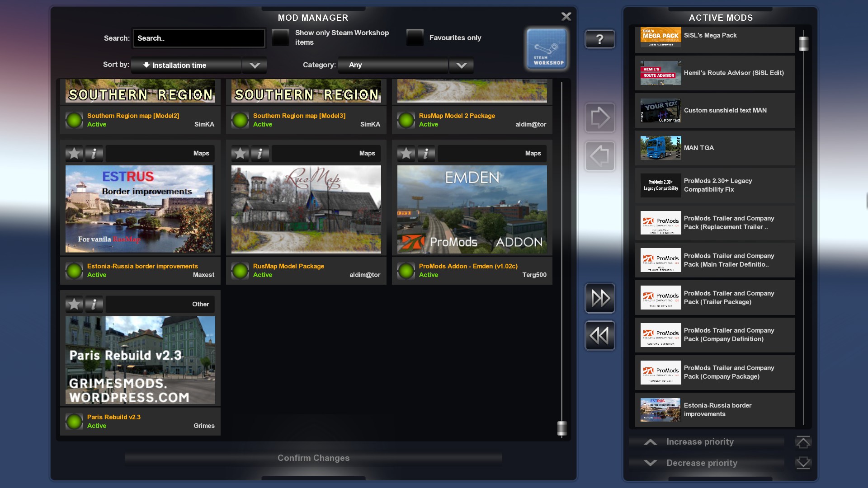868x488 pixels.
Task: Move mod to top priority icon
Action: pyautogui.click(x=803, y=442)
